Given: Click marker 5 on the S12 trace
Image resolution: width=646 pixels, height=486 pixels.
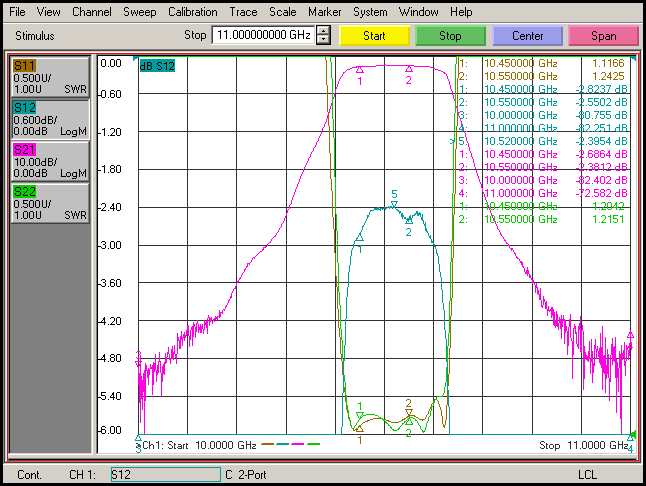Looking at the screenshot, I should (394, 204).
